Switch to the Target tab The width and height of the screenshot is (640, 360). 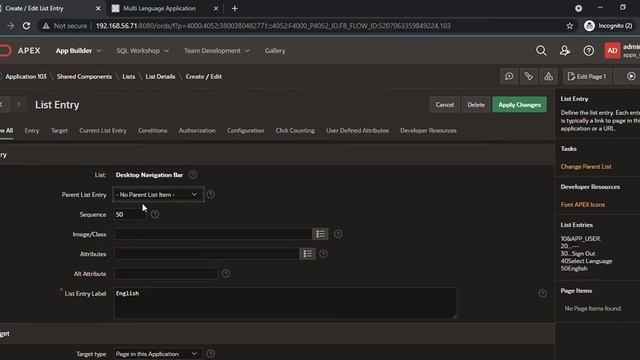point(59,131)
